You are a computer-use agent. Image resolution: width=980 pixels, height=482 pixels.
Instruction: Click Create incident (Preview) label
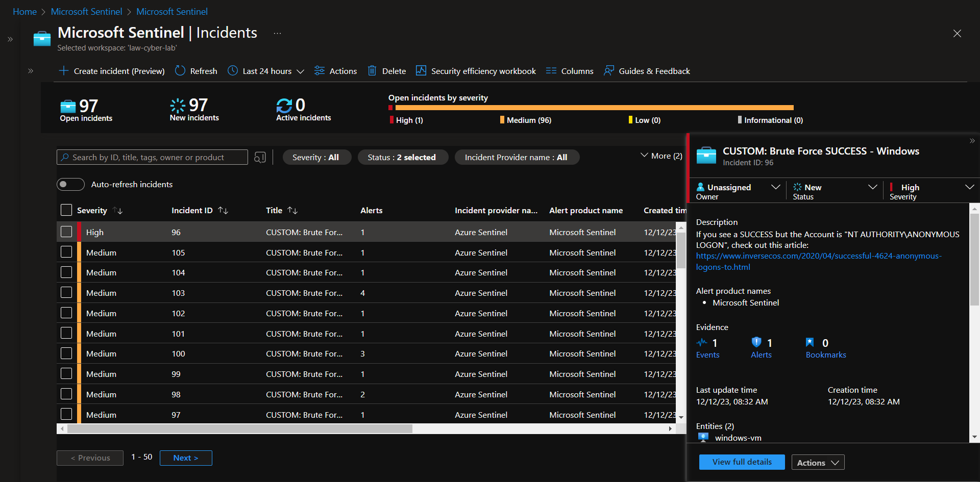pyautogui.click(x=119, y=71)
